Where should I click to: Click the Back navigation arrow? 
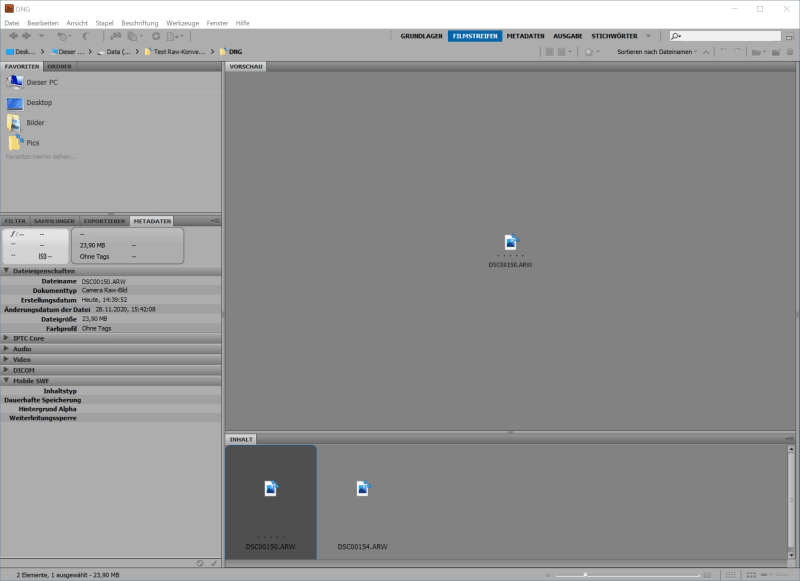click(13, 36)
